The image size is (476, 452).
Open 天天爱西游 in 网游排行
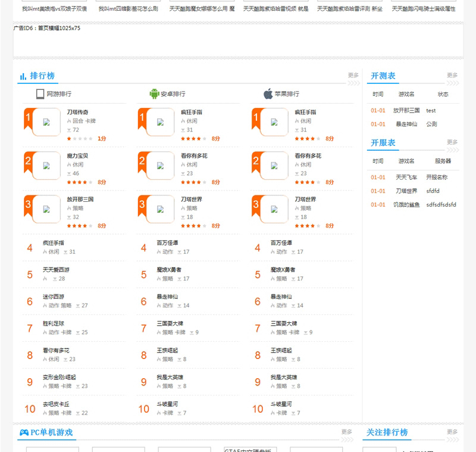click(56, 270)
